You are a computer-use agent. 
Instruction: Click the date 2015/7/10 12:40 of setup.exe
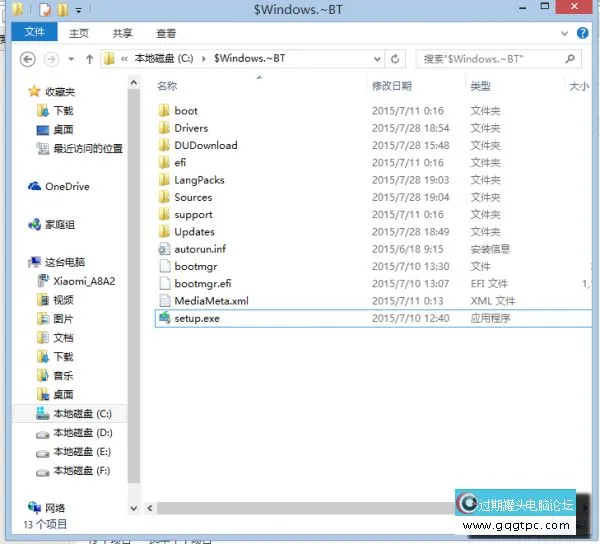tap(411, 318)
